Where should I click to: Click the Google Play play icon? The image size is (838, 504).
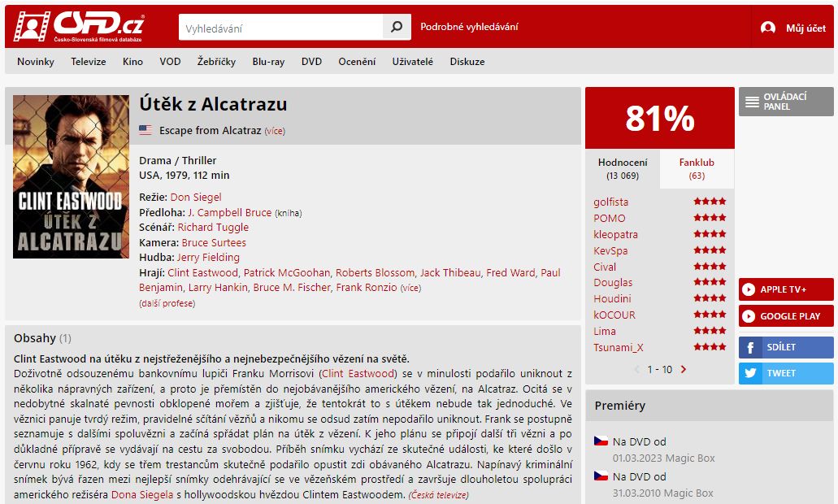(x=749, y=316)
